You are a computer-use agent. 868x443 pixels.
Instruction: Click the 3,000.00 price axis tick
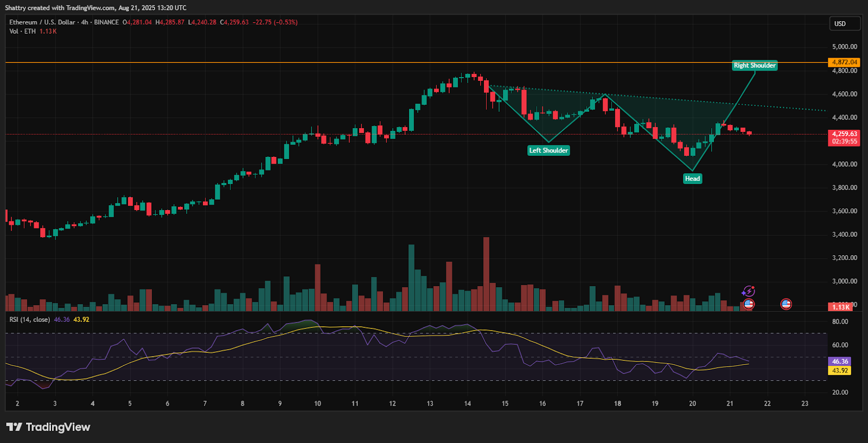point(845,281)
